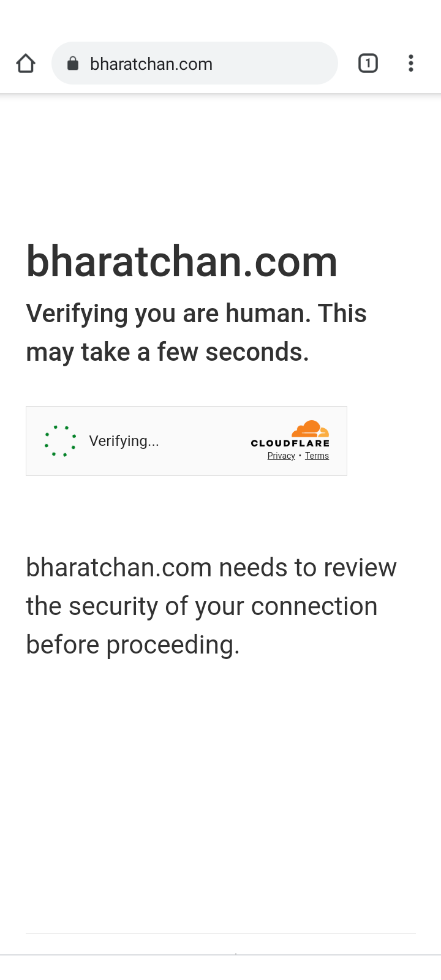Open the Cloudflare Terms link
Screen dimensions: 441x980
click(x=317, y=456)
